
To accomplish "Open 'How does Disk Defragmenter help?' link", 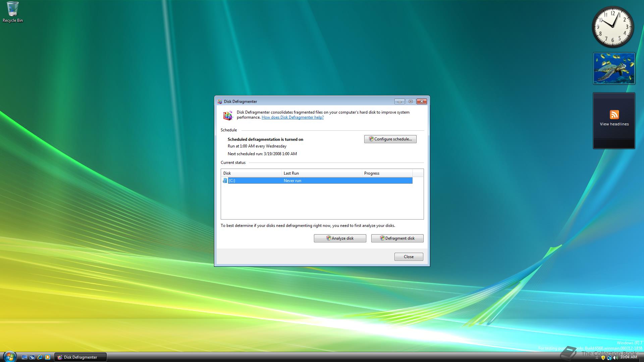I will 292,117.
